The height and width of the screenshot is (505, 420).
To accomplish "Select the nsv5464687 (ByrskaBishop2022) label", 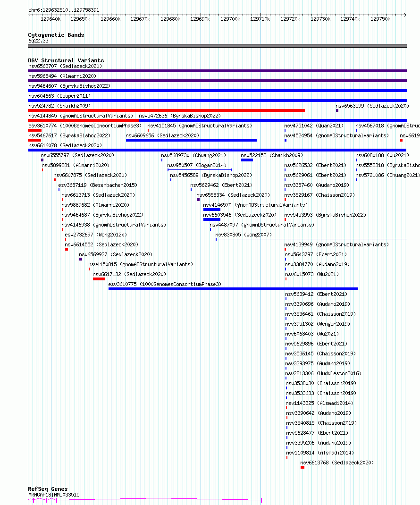I will coord(102,215).
